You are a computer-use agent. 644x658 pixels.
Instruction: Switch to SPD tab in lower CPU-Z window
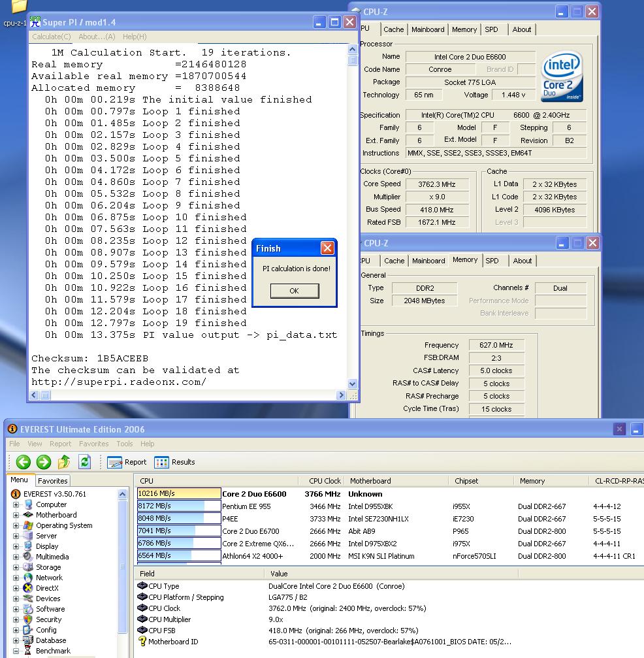click(492, 261)
